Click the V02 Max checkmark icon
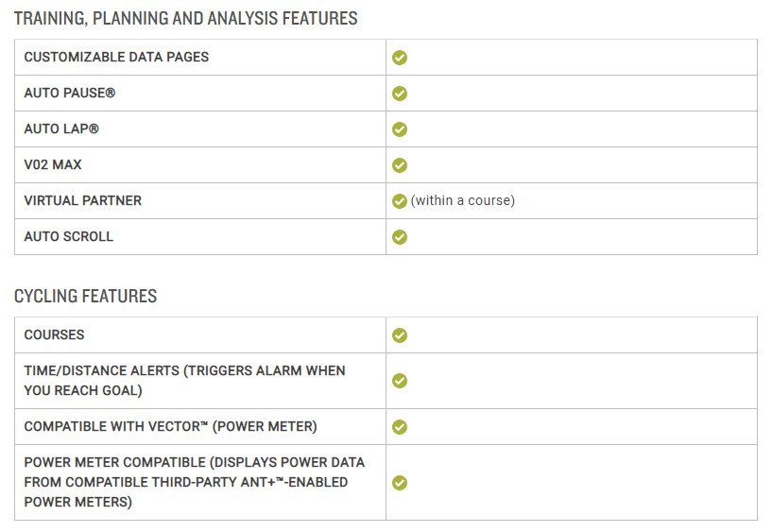772x532 pixels. tap(400, 165)
